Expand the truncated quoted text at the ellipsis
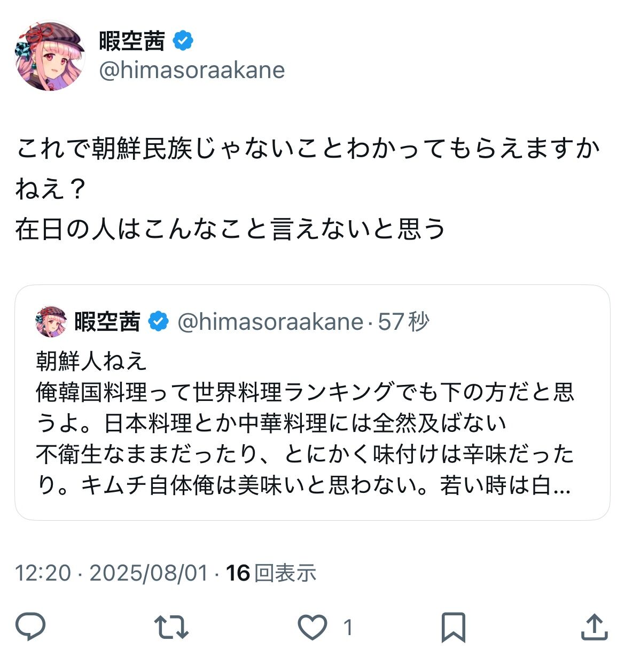 [x=560, y=485]
